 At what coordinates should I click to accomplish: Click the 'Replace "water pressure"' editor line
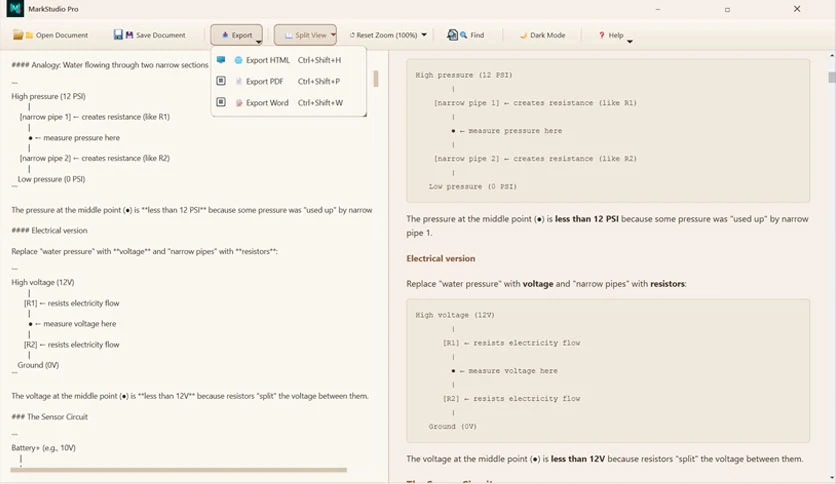(144, 252)
